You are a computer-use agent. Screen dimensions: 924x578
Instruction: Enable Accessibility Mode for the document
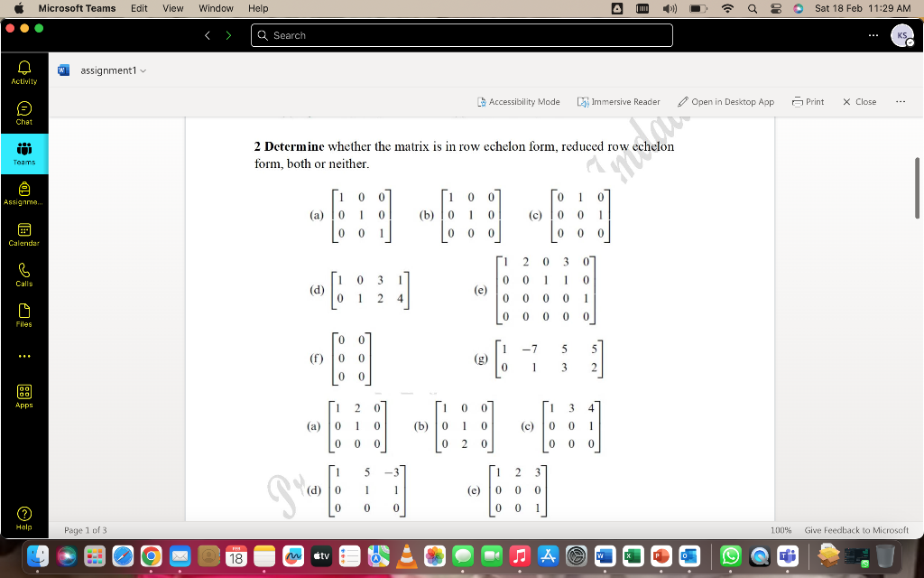click(519, 102)
